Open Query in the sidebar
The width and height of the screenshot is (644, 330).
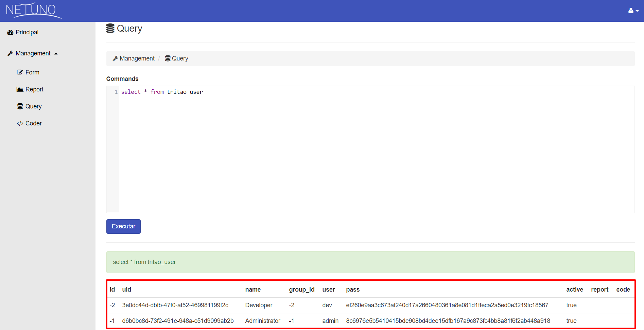(29, 106)
